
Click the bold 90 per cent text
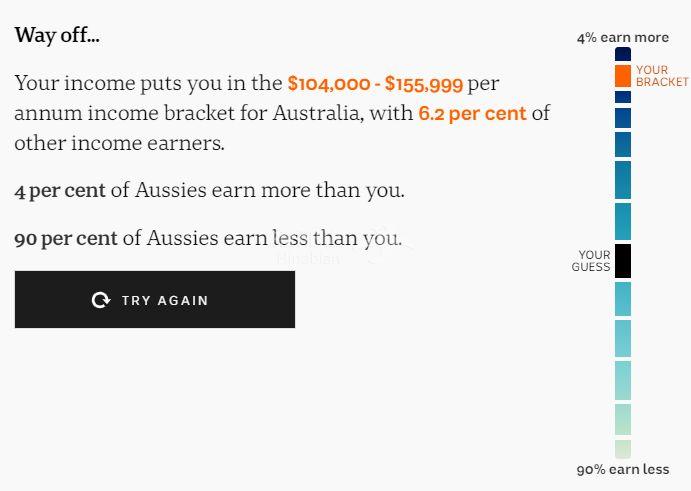tap(66, 238)
